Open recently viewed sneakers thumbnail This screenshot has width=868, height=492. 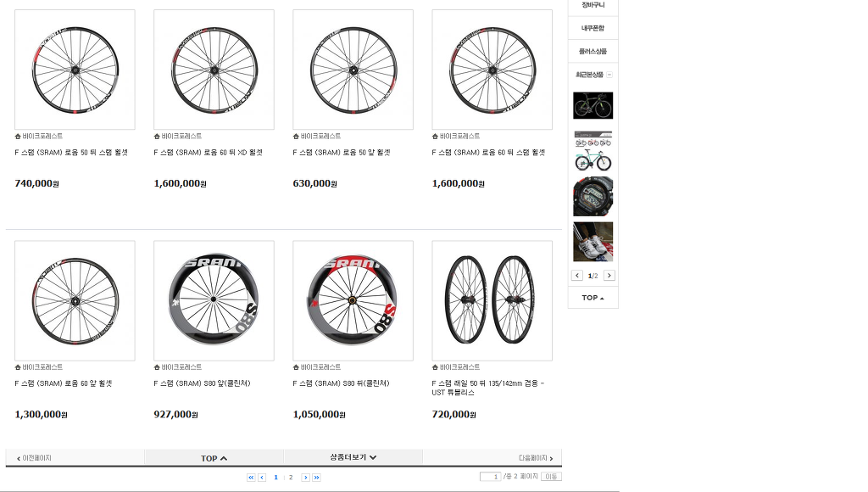(x=593, y=242)
